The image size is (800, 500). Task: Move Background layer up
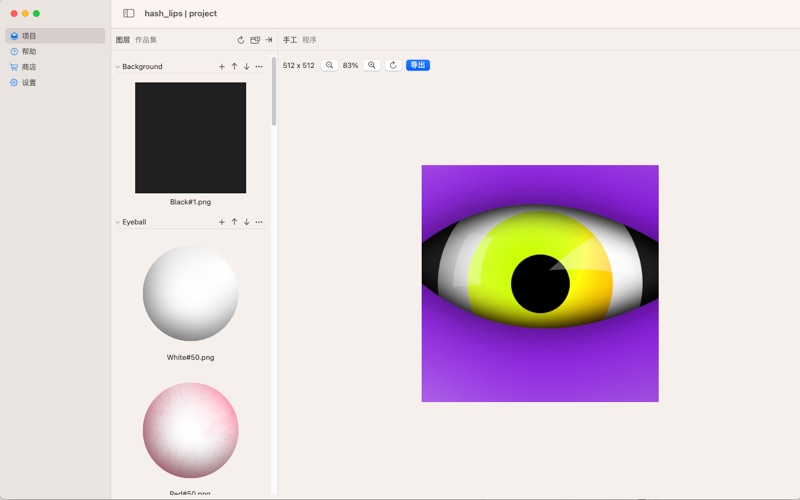(x=234, y=67)
